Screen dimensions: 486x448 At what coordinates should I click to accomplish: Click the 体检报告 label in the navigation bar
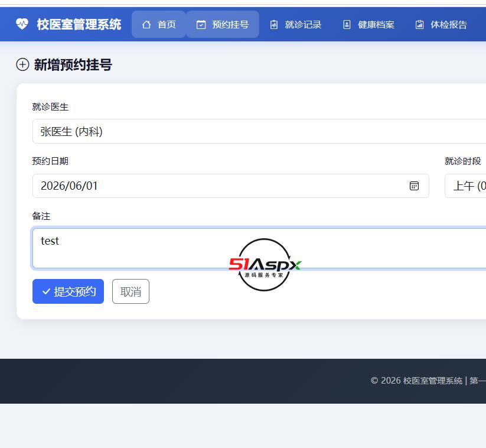[449, 24]
